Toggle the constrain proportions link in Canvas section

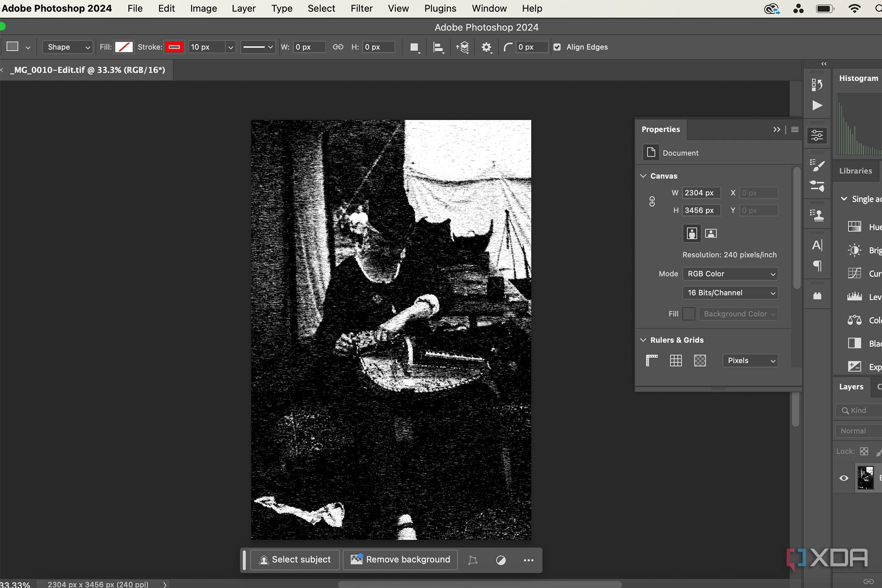(x=652, y=201)
